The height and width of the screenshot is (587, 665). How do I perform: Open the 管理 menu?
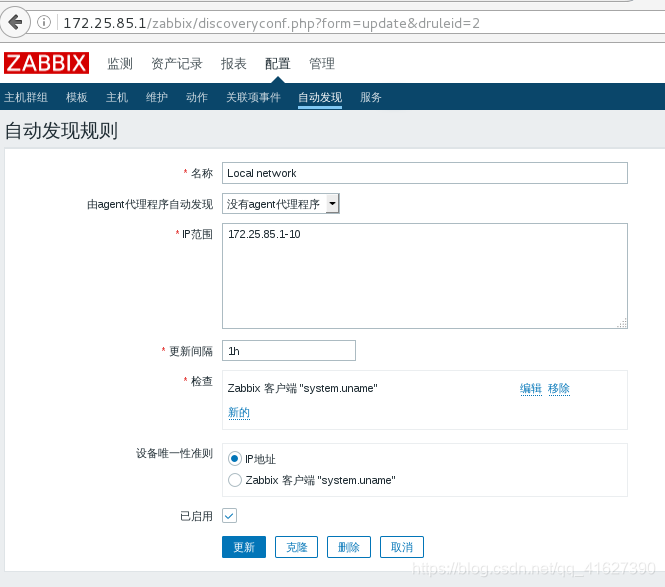tap(322, 64)
